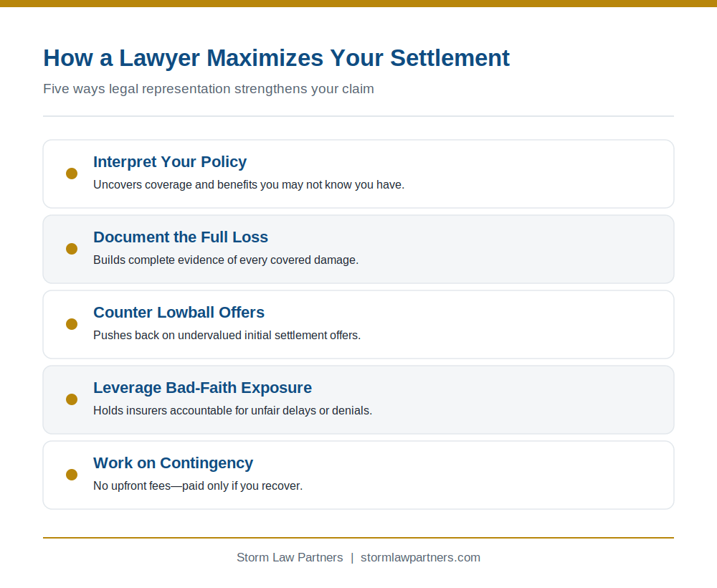This screenshot has height=588, width=717.
Task: Click 'Uncovers coverage and benefits you may not know you have.'
Action: click(x=249, y=185)
